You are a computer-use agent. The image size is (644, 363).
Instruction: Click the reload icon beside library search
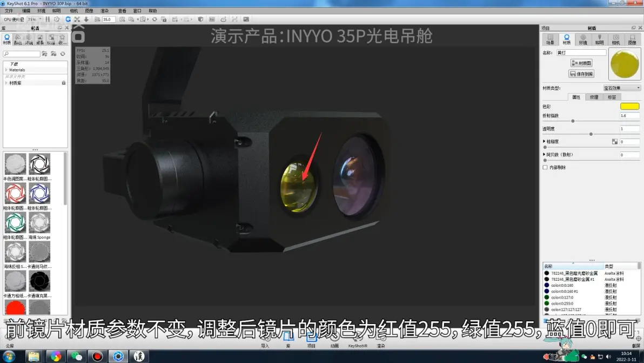point(63,54)
